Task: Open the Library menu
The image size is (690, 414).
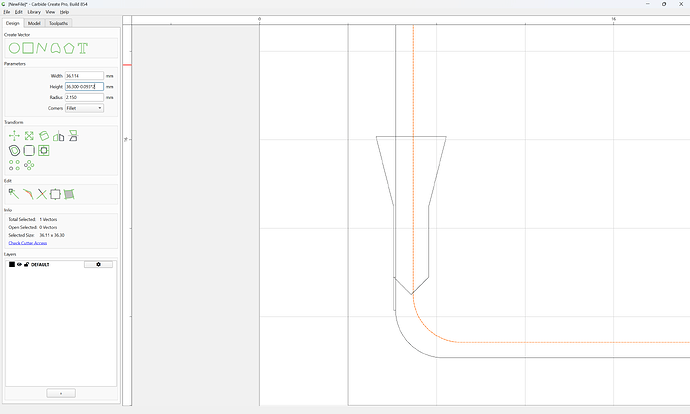Action: coord(34,12)
